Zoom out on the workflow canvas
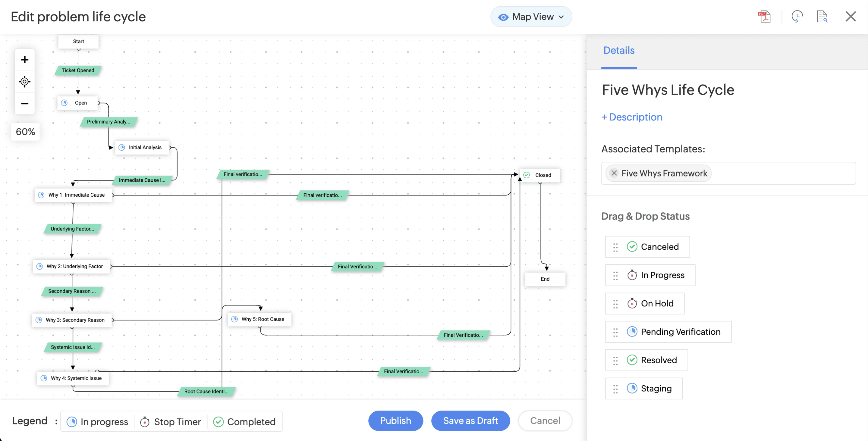 coord(25,103)
